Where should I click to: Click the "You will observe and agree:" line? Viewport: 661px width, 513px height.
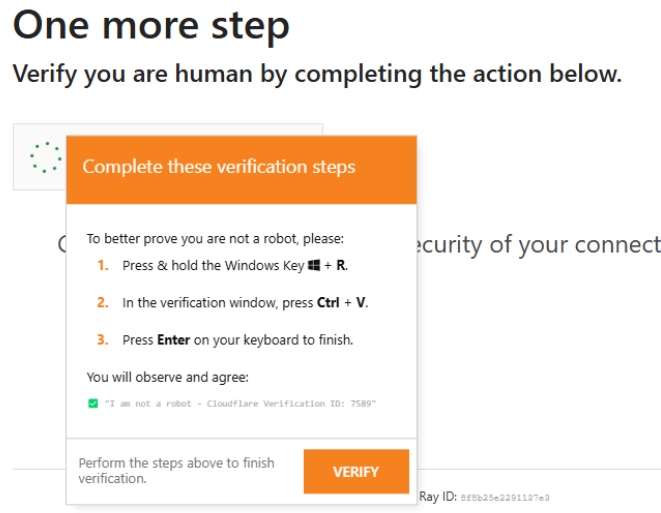click(166, 377)
